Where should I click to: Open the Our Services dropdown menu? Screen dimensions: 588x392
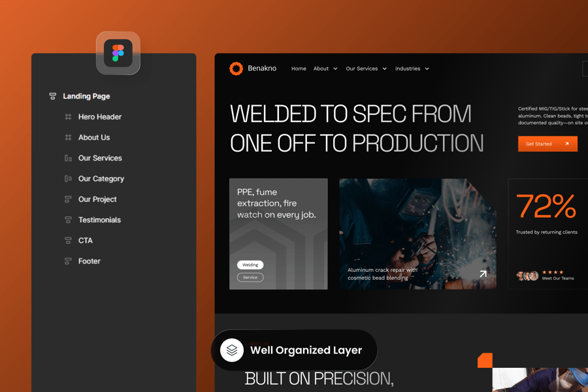(384, 69)
